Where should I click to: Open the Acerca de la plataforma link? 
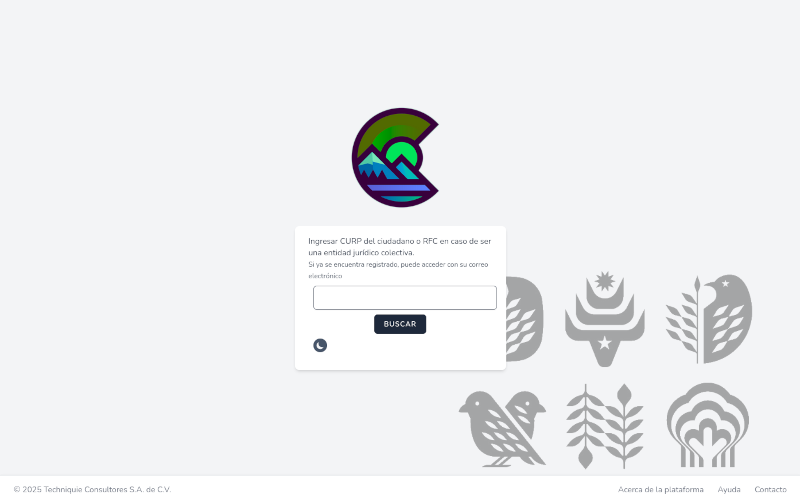661,489
